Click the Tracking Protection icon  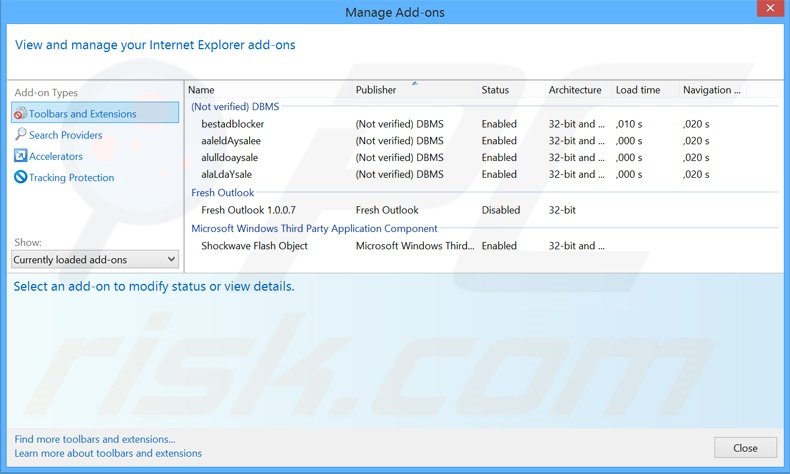20,178
